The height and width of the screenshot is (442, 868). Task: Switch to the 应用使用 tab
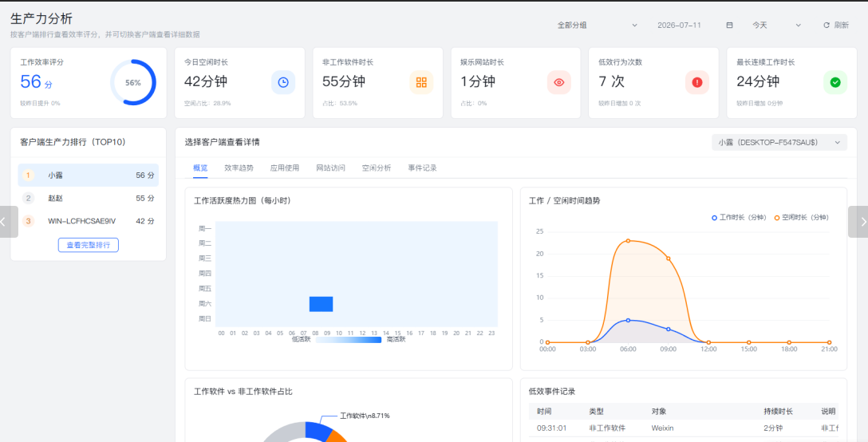[x=285, y=168]
